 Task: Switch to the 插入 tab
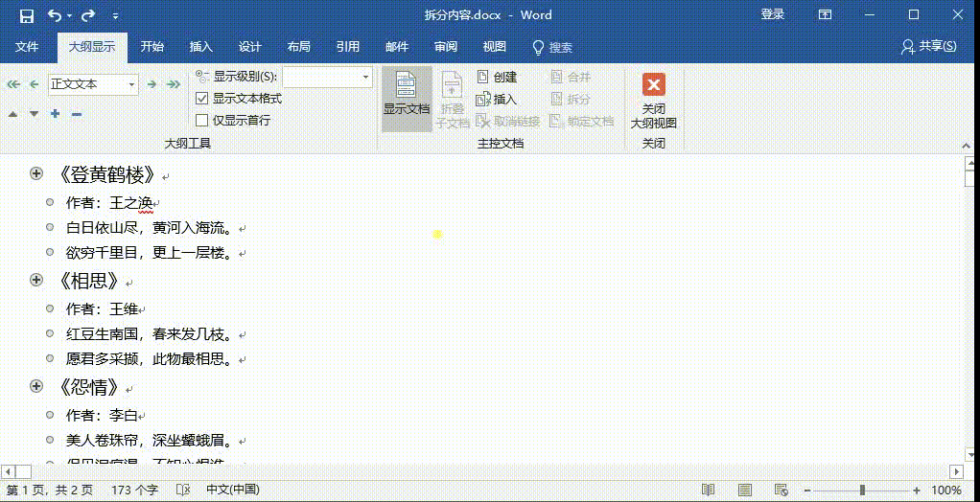[201, 47]
